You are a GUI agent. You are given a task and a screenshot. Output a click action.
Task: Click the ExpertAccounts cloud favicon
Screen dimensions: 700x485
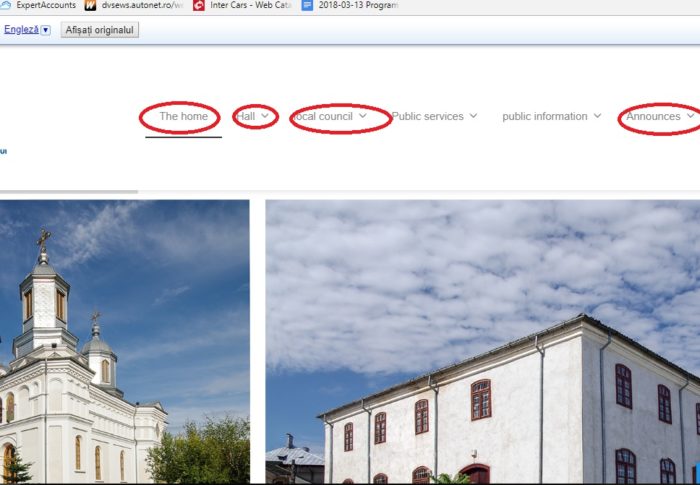(5, 5)
